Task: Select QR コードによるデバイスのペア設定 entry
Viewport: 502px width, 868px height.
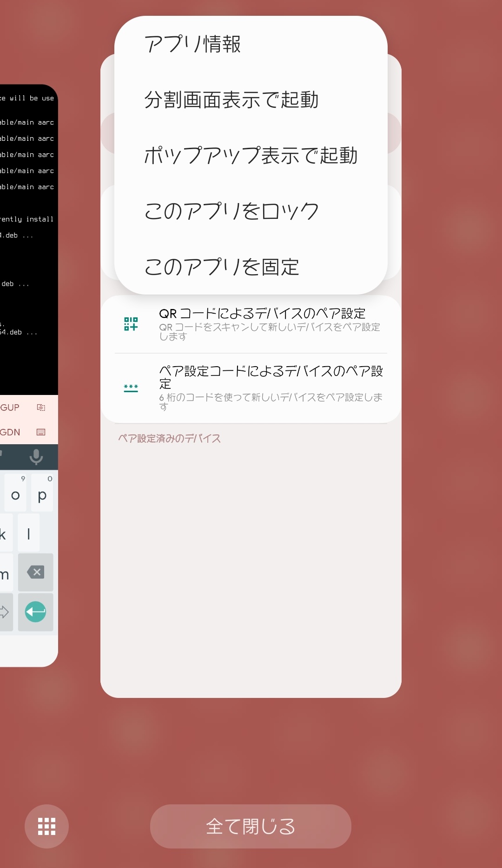Action: (x=262, y=314)
